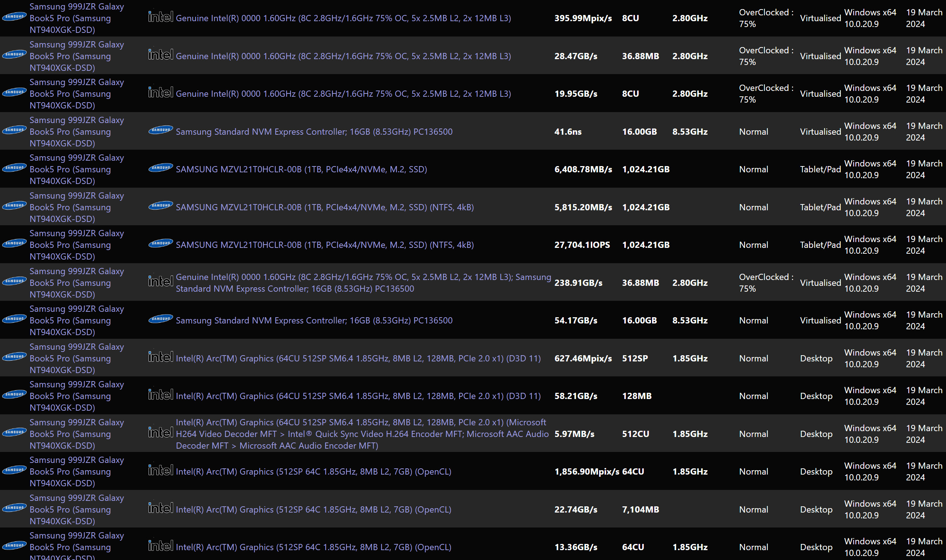Image resolution: width=946 pixels, height=560 pixels.
Task: Click Intel logo beside 627.46Mpix/s Arc Graphics result
Action: 160,357
